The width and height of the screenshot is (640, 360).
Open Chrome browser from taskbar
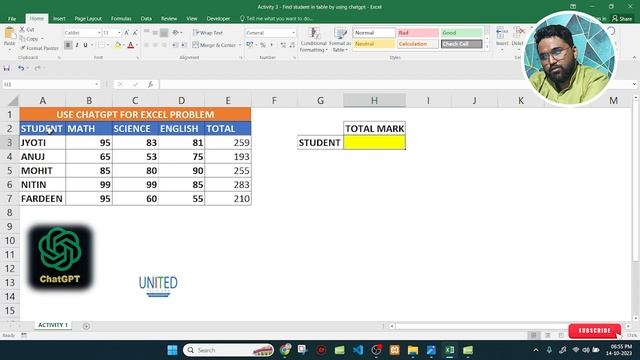[285, 350]
